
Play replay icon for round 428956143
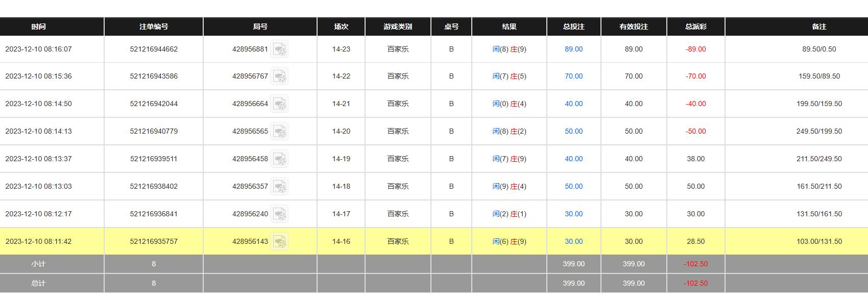(279, 242)
